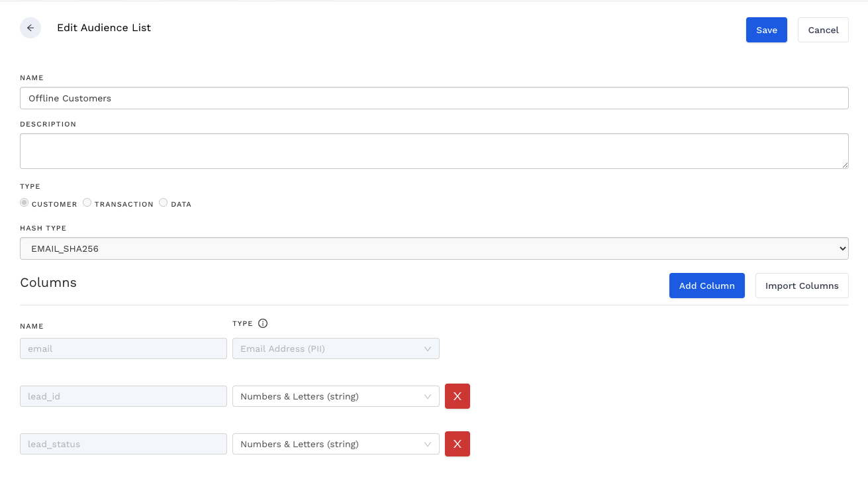Viewport: 868px width, 477px height.
Task: Click the Type column info icon
Action: [263, 323]
